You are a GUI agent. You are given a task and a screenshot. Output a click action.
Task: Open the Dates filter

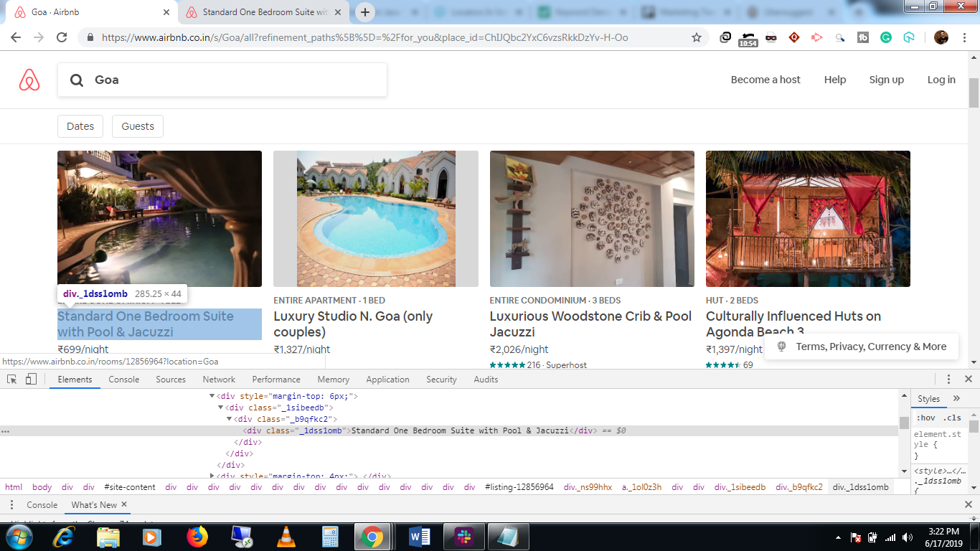tap(80, 126)
